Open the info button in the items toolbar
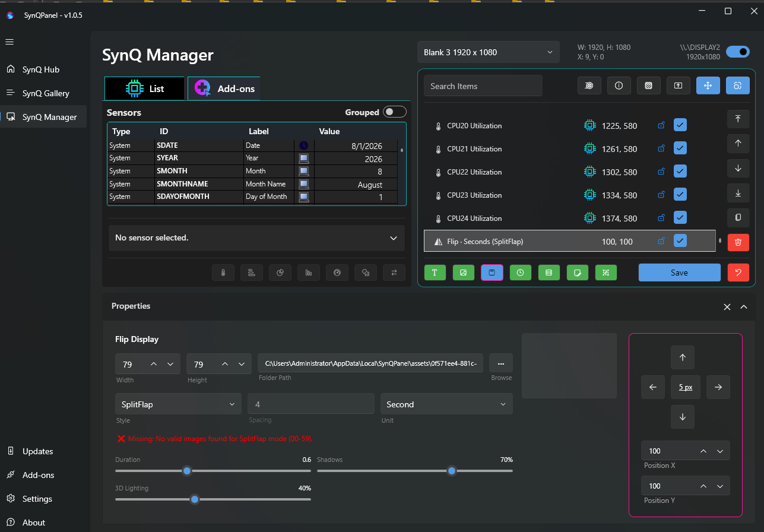Screen dimensions: 764x532 619,86
